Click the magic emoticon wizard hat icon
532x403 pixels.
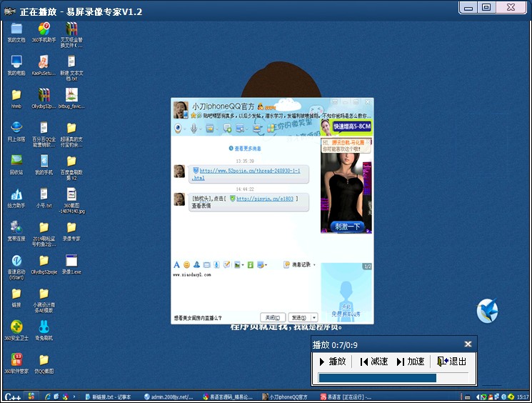(x=196, y=265)
